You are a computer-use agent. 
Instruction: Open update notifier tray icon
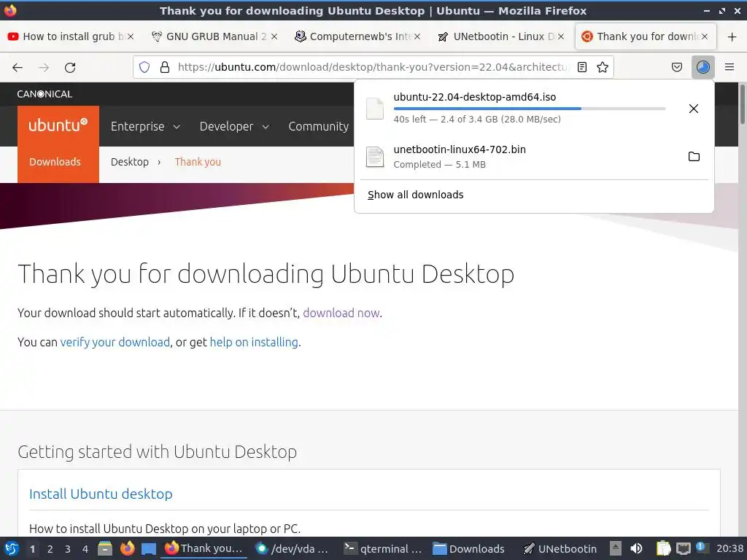pyautogui.click(x=701, y=548)
